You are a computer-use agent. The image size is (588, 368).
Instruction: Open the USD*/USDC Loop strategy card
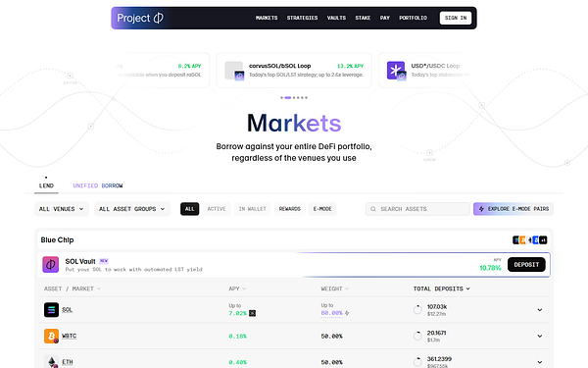coord(427,71)
